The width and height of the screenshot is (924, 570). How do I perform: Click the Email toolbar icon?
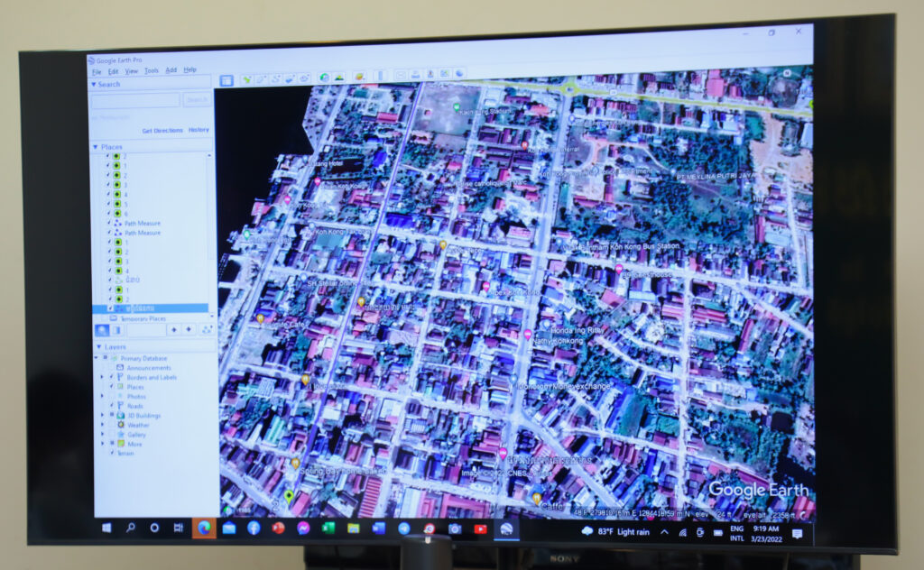coord(401,76)
